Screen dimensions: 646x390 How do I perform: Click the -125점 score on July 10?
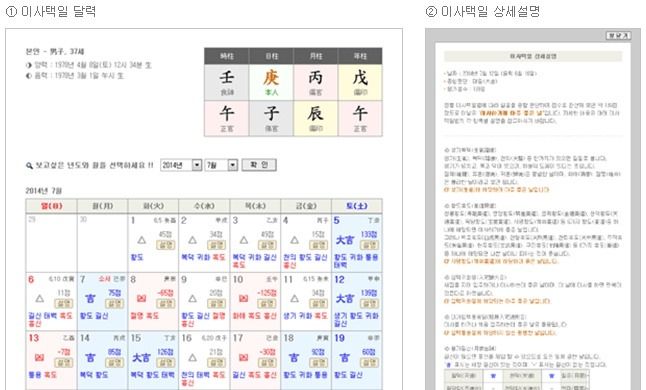[x=266, y=293]
